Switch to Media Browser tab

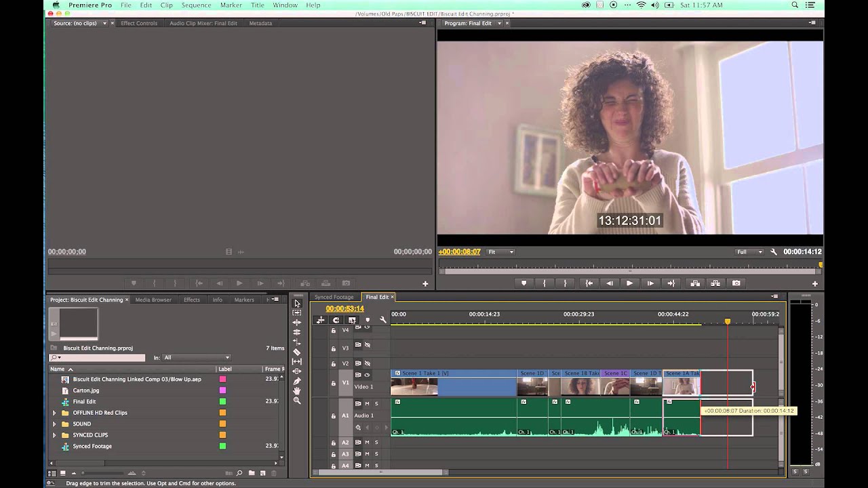[153, 300]
